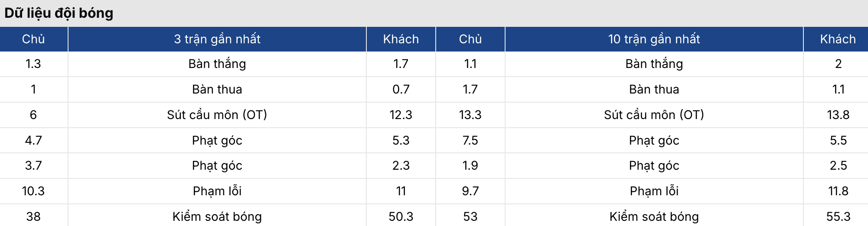Click the Chủ header left of "3 trận gần nhất"
868x226 pixels.
coord(33,39)
